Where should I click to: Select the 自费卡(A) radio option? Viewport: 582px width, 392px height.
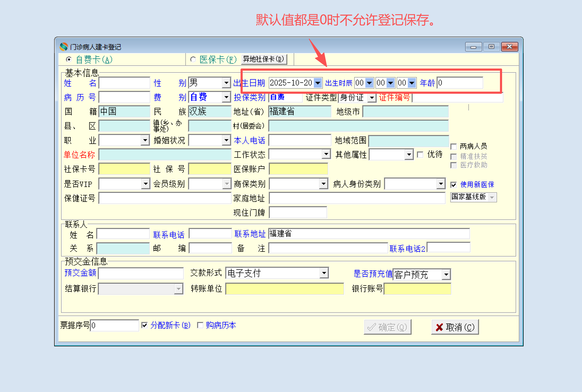point(69,59)
